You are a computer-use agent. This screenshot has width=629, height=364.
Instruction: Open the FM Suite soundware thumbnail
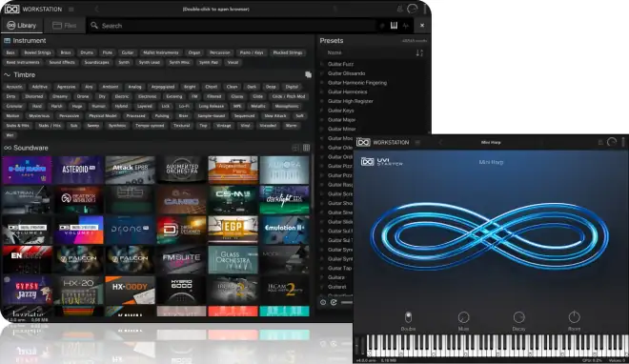(181, 259)
